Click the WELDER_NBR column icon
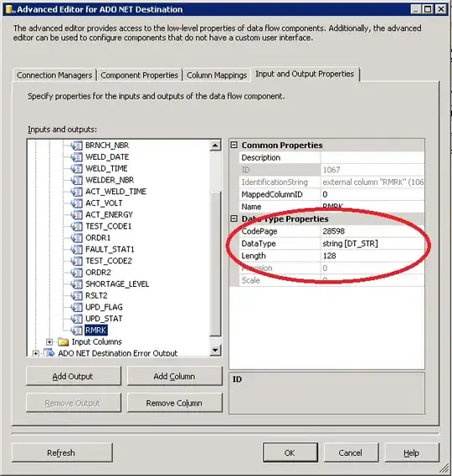 (x=76, y=181)
